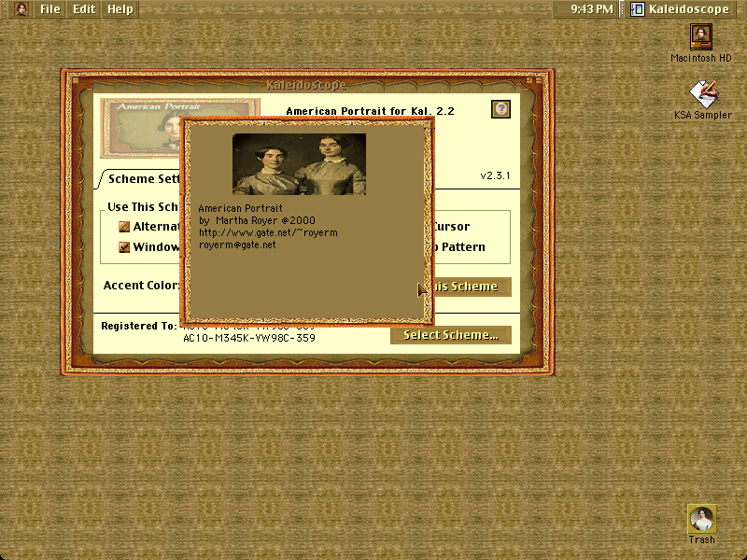Click the question mark help icon
Image resolution: width=747 pixels, height=560 pixels.
coord(500,109)
